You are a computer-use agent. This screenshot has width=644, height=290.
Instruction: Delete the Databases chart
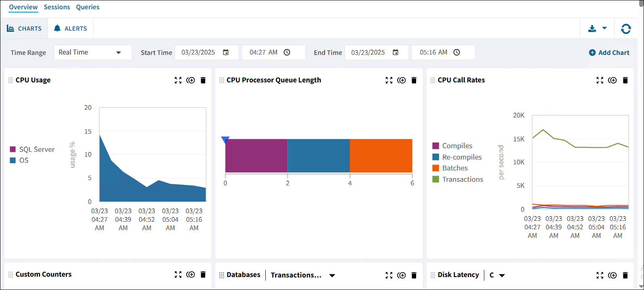(414, 275)
